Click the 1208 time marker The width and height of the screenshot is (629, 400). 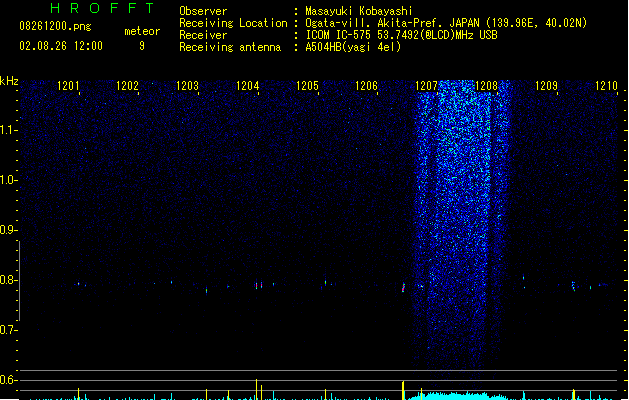(x=486, y=86)
